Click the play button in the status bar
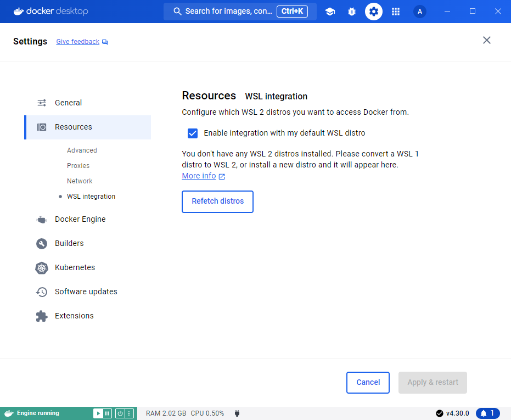This screenshot has height=420, width=511. pyautogui.click(x=98, y=413)
